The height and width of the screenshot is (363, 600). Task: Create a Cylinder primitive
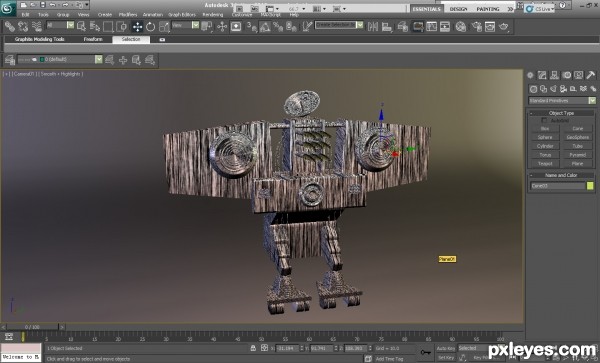click(x=545, y=146)
